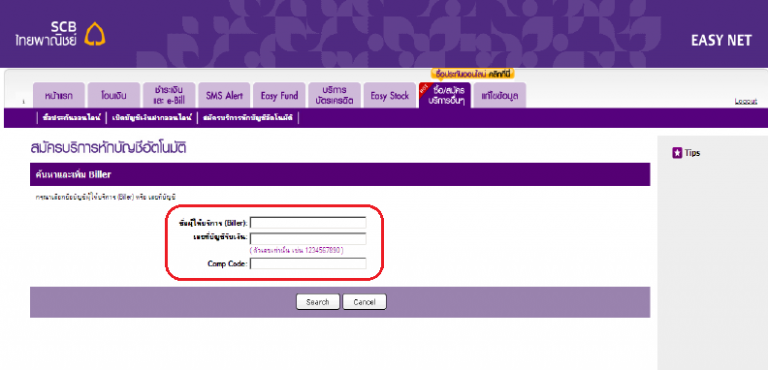Open the หน้าแรก home tab

click(59, 96)
